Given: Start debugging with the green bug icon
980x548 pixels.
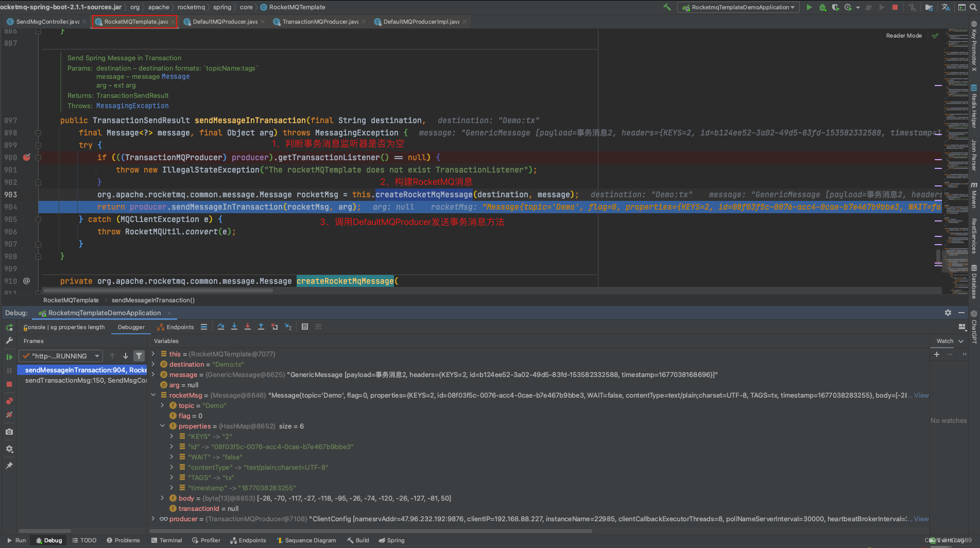Looking at the screenshot, I should point(822,7).
